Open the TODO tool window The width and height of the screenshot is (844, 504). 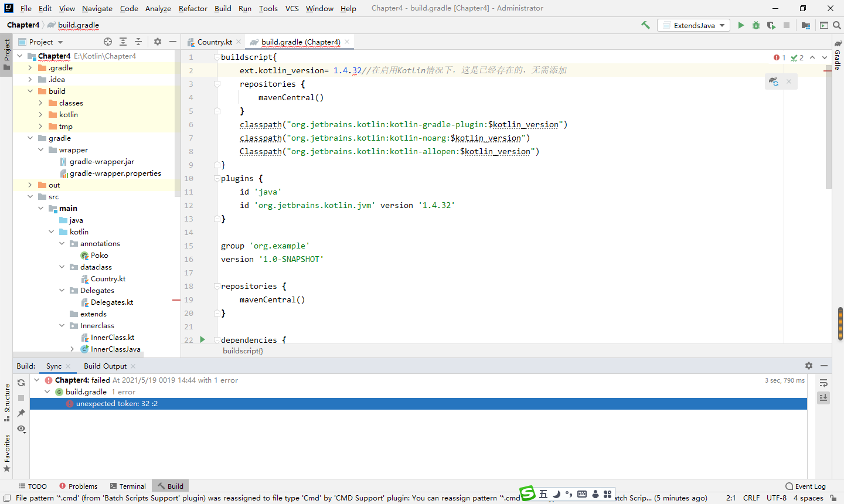[33, 486]
